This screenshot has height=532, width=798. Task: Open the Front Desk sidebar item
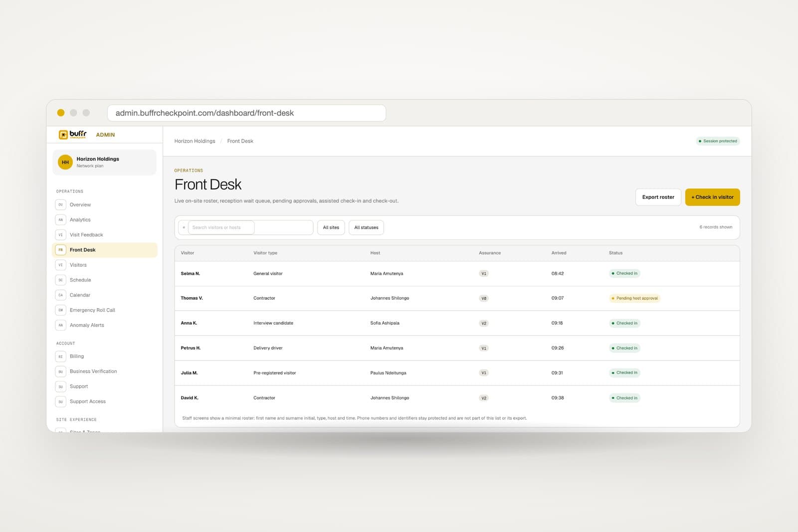click(105, 250)
